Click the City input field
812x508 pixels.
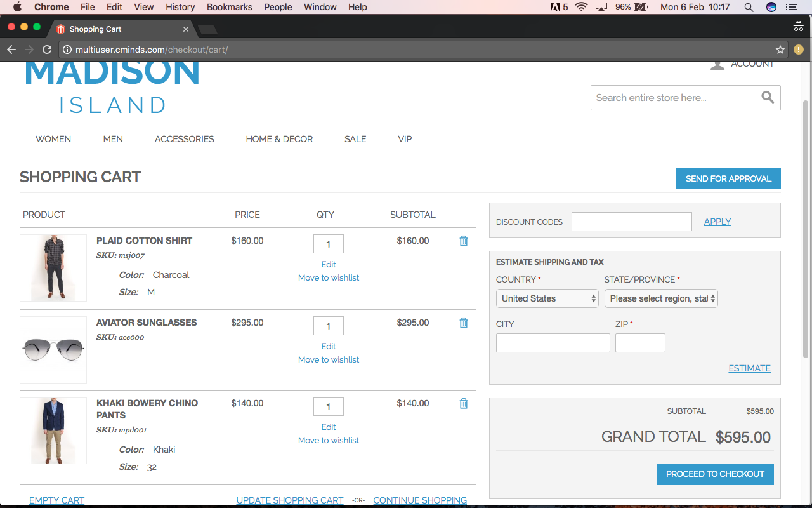pos(553,343)
